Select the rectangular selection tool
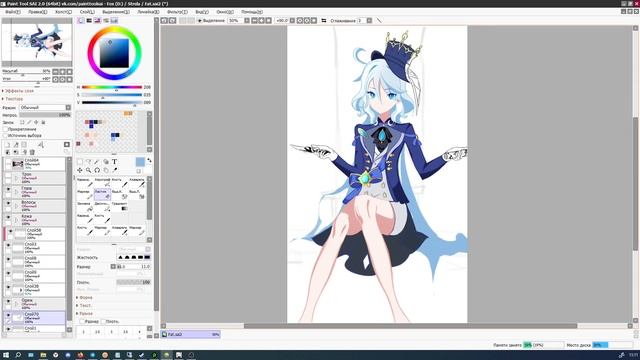The image size is (640, 360). tap(80, 162)
